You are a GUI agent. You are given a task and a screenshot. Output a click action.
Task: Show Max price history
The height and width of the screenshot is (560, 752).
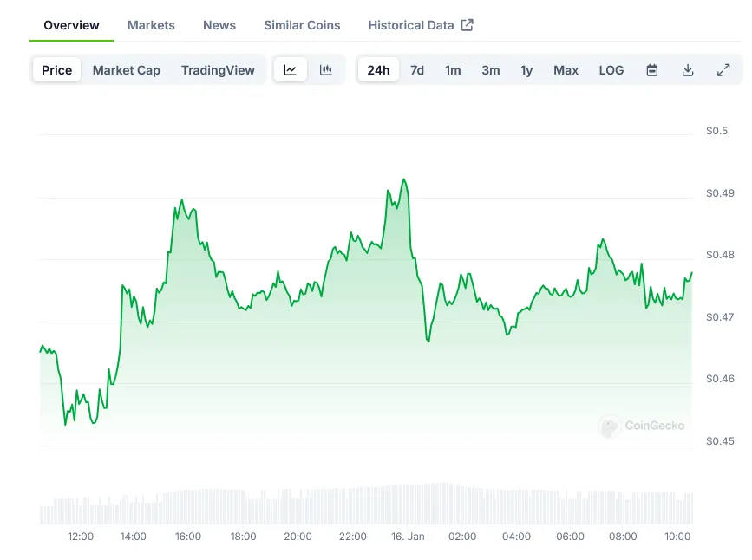click(566, 70)
